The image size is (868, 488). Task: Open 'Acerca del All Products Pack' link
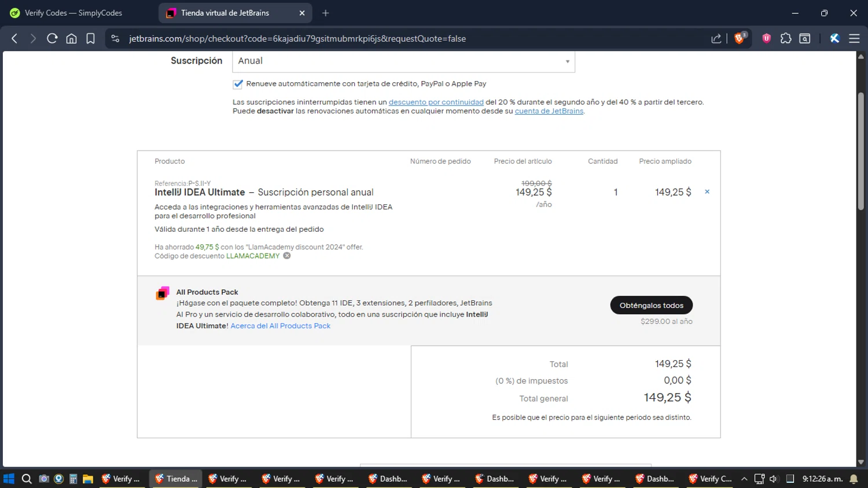click(x=280, y=326)
